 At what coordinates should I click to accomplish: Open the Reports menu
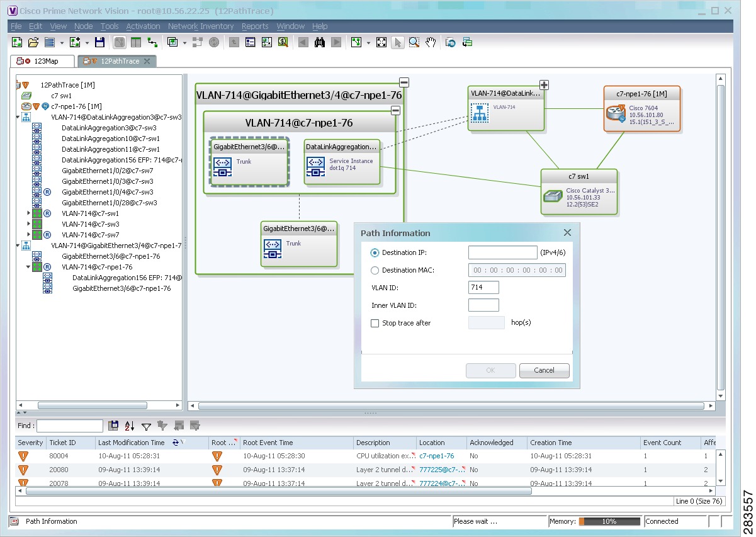tap(255, 26)
